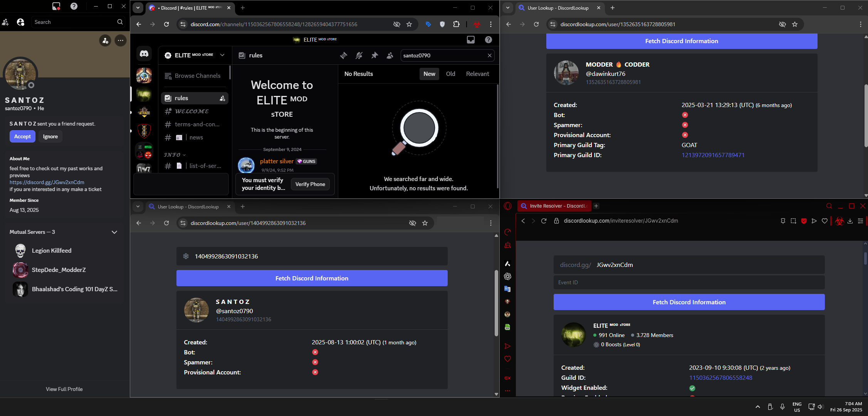The image size is (868, 416).
Task: Open Opera's ad blocker shield icon
Action: tap(804, 221)
